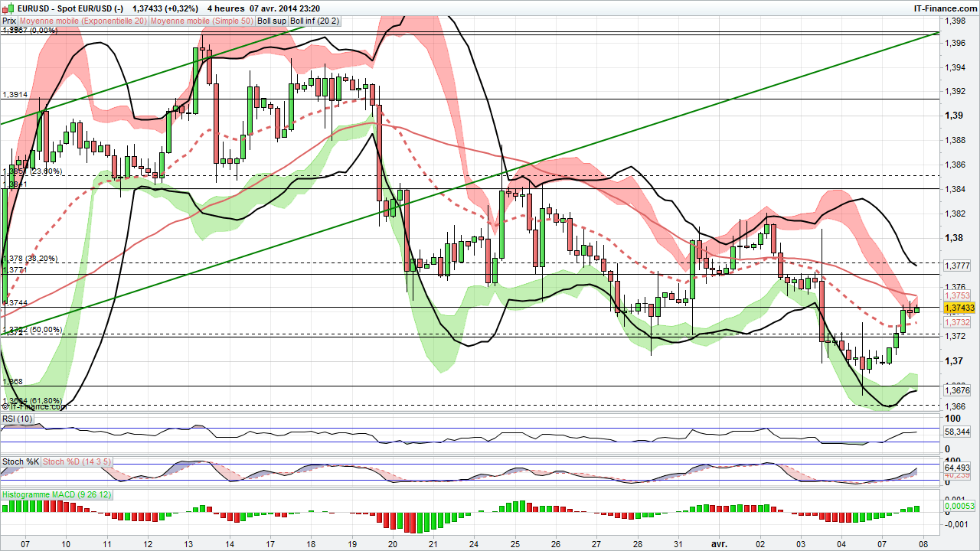
Task: Open the Histogramme MACD (9 26 12) indicator
Action: (56, 495)
